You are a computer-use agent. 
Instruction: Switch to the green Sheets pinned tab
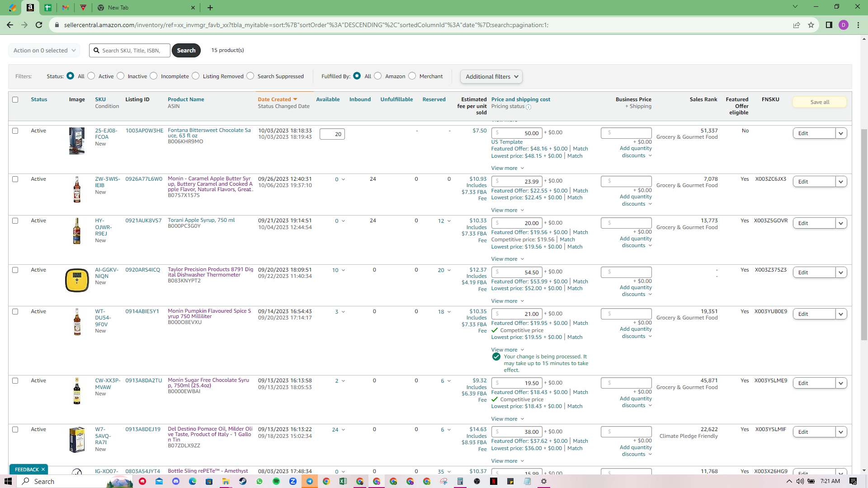[48, 8]
